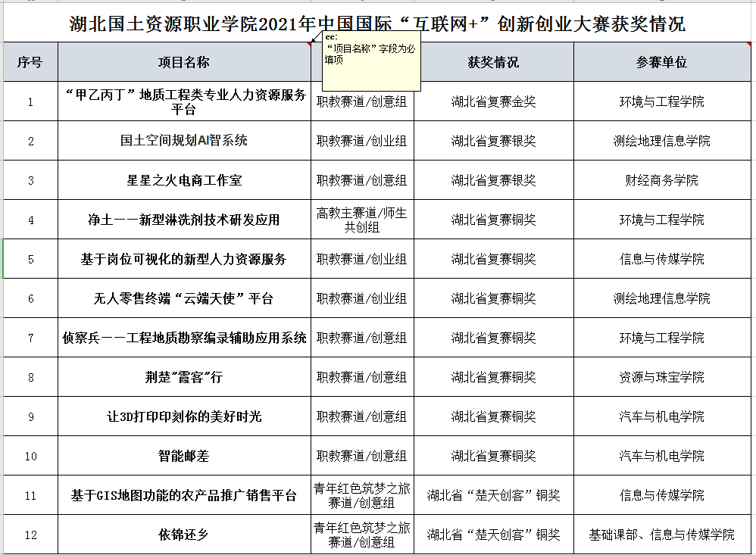Select project cell 基于岗位可视化的新型人力资源服务
Viewport: 756px width, 555px height.
[184, 259]
